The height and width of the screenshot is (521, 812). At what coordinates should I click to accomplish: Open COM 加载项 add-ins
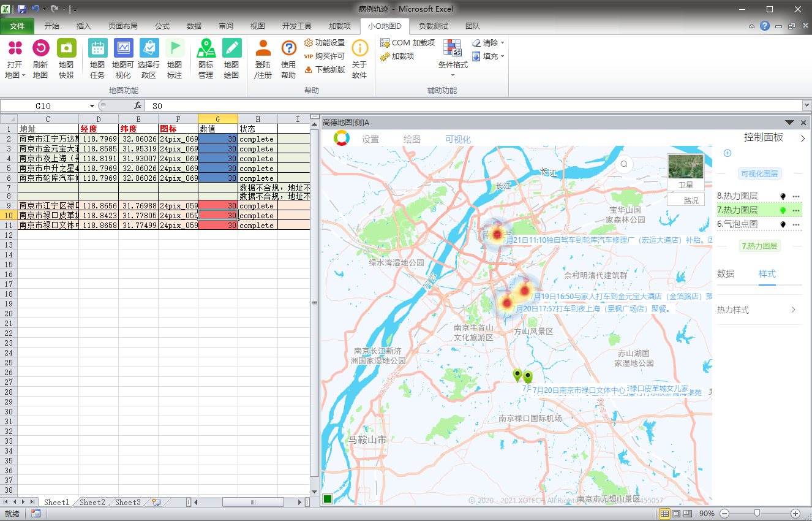pos(408,43)
